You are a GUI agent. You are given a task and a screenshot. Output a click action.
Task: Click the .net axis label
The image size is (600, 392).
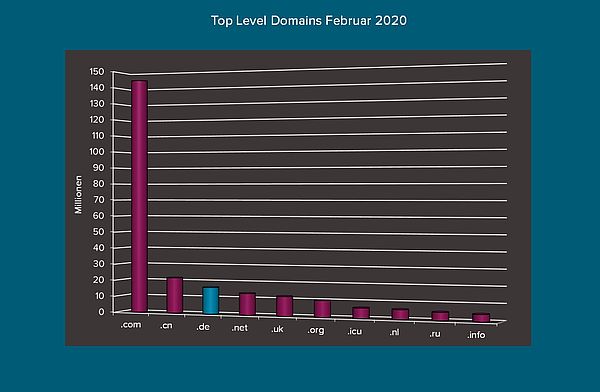[x=240, y=328]
